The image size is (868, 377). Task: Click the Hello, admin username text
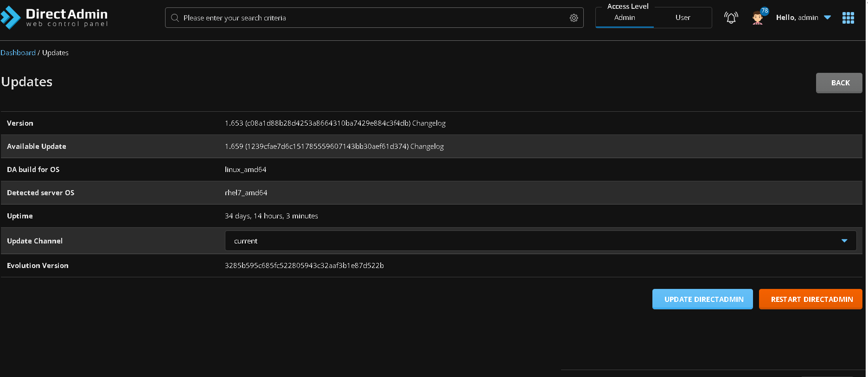[x=797, y=18]
